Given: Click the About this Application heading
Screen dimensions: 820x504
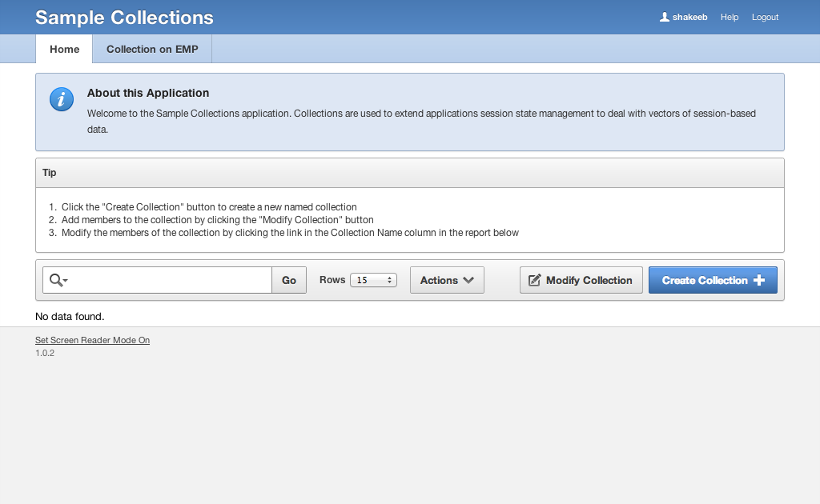Looking at the screenshot, I should pos(148,93).
